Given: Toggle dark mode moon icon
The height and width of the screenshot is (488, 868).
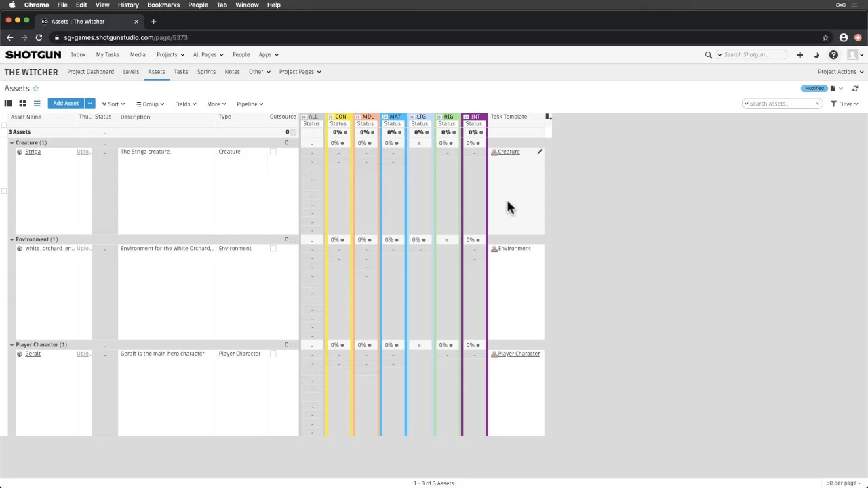Looking at the screenshot, I should click(816, 55).
